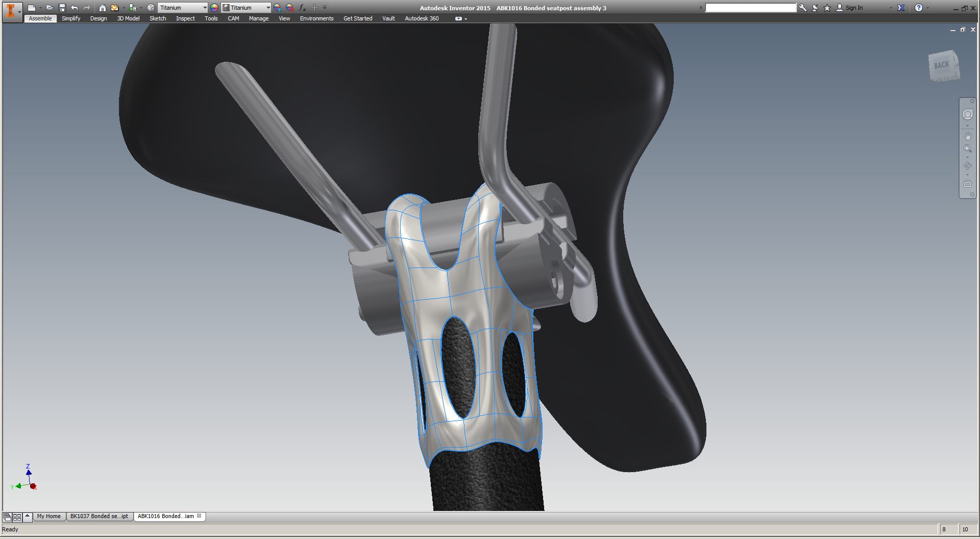Switch to the Design ribbon tab
Image resolution: width=980 pixels, height=539 pixels.
99,18
